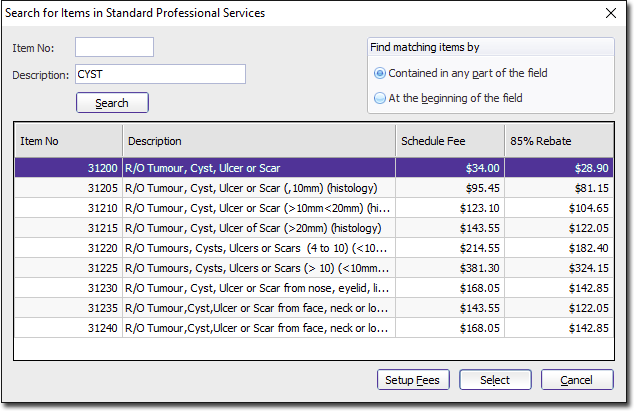Click the Description column header

tap(258, 141)
